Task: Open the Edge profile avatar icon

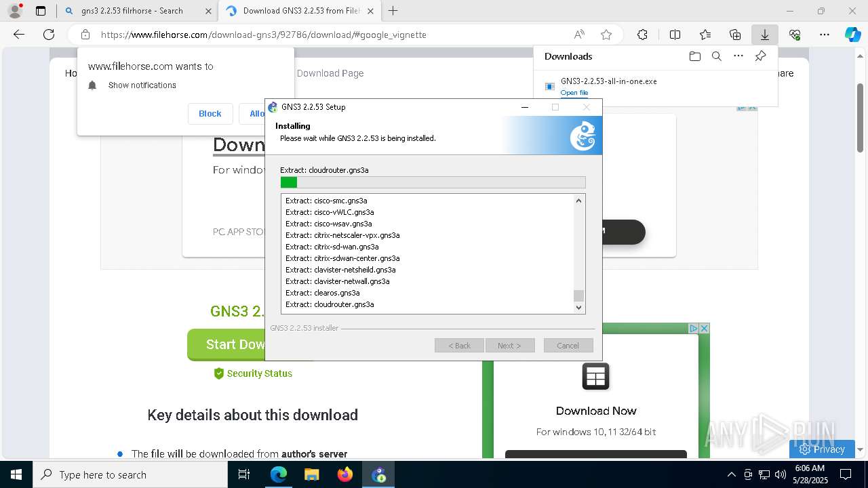Action: pos(15,11)
